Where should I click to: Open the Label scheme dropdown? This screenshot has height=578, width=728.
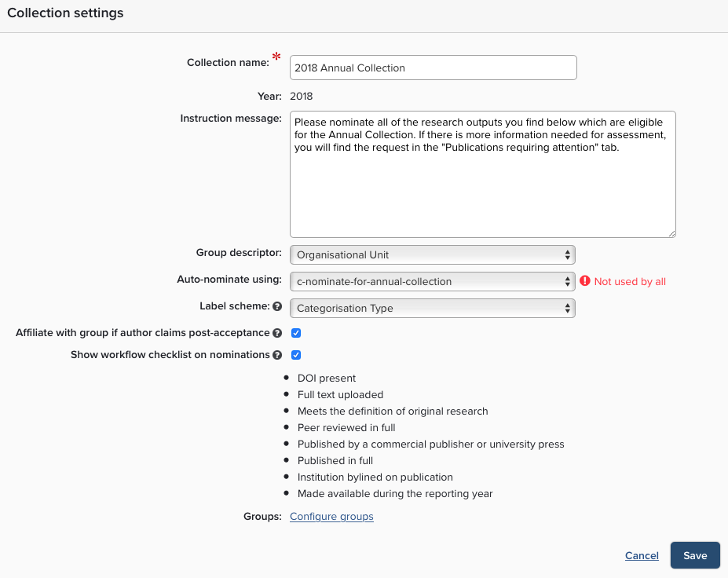tap(433, 308)
